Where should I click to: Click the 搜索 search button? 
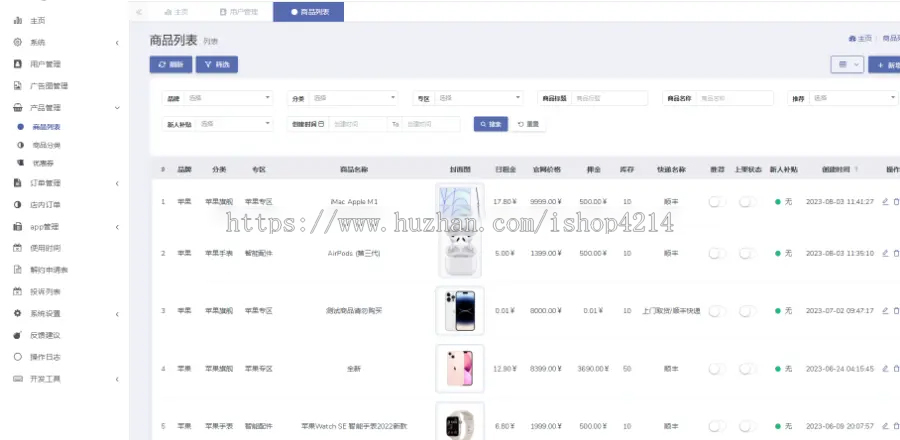click(x=491, y=124)
